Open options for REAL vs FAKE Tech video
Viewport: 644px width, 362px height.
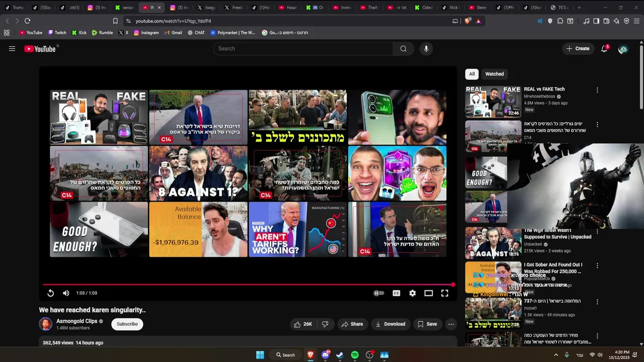click(x=597, y=90)
